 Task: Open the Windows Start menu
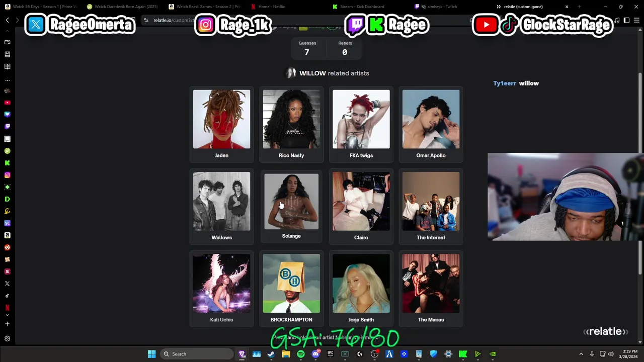pos(151,354)
